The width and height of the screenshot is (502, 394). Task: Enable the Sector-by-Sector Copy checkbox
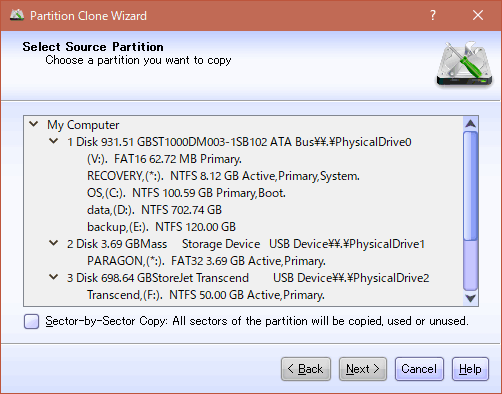pyautogui.click(x=32, y=321)
